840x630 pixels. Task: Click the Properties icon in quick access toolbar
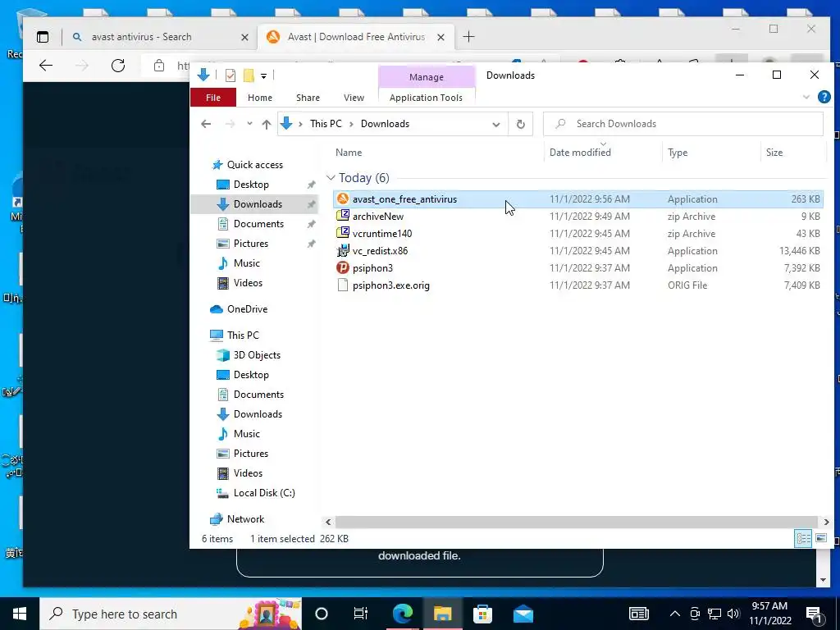(231, 75)
